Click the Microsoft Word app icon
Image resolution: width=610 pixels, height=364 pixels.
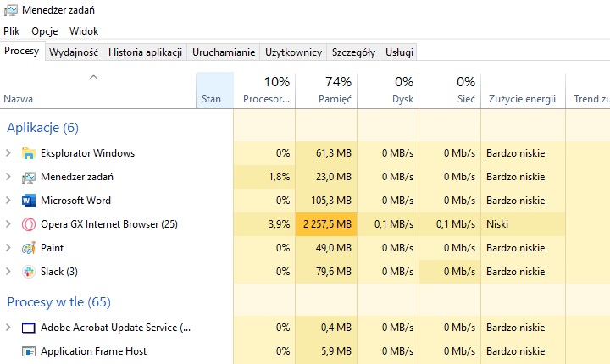29,201
